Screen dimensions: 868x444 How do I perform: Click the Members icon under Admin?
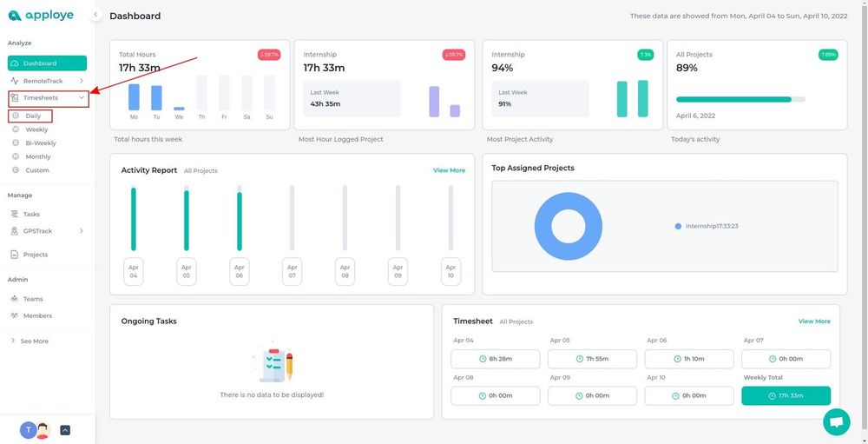click(x=14, y=315)
